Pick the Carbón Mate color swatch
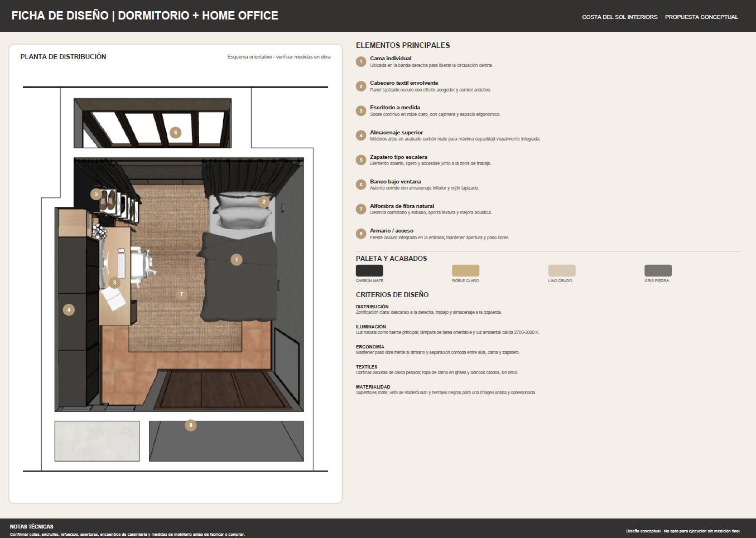This screenshot has height=538, width=756. (369, 270)
